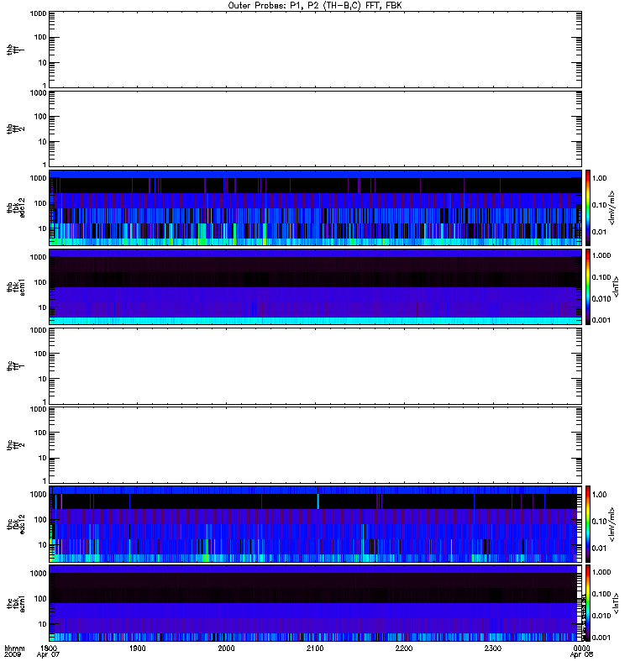Pick the thc scm1 nT color bar

click(x=588, y=603)
